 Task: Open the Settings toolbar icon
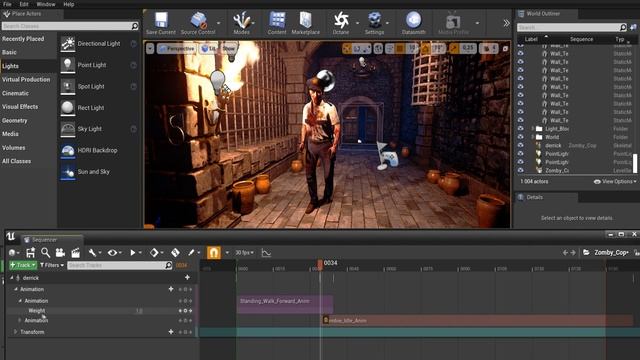coord(374,23)
